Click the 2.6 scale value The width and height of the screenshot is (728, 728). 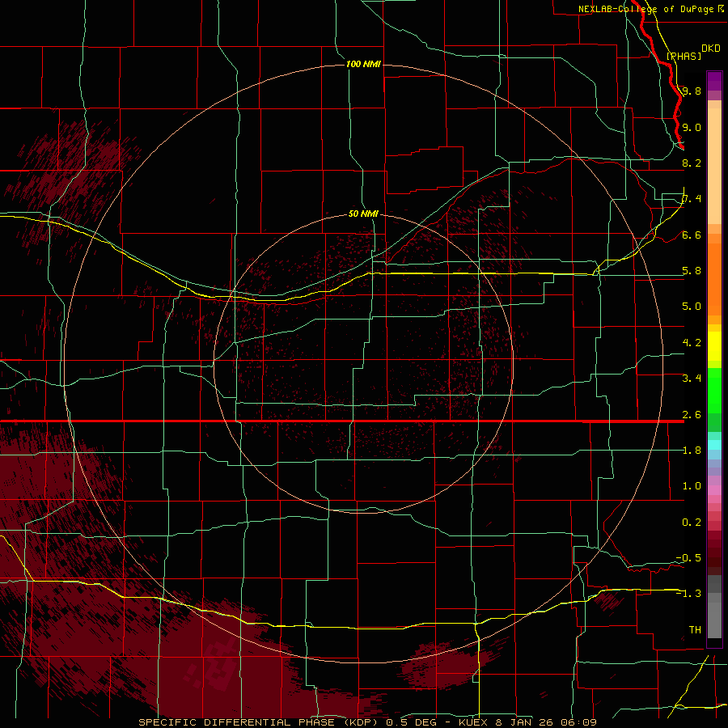click(692, 415)
